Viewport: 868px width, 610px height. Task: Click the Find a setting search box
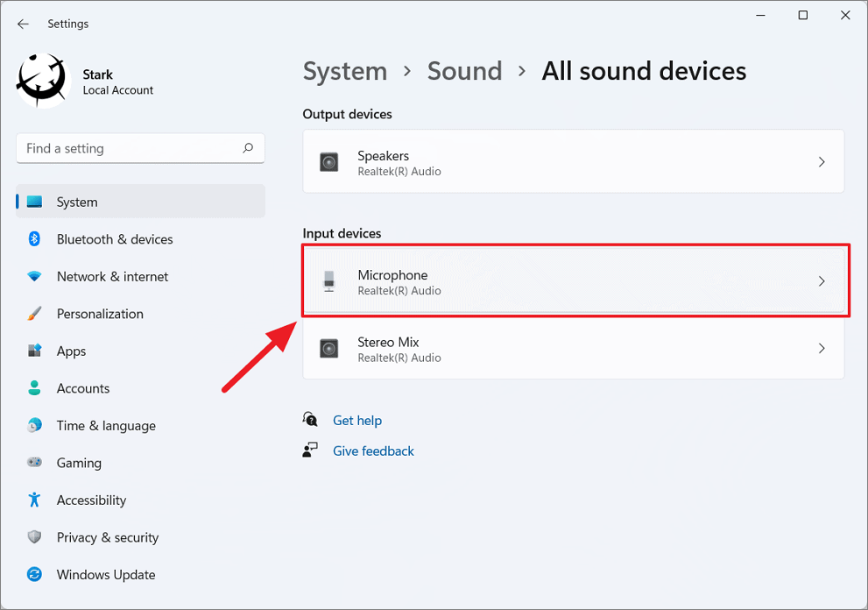[x=140, y=148]
